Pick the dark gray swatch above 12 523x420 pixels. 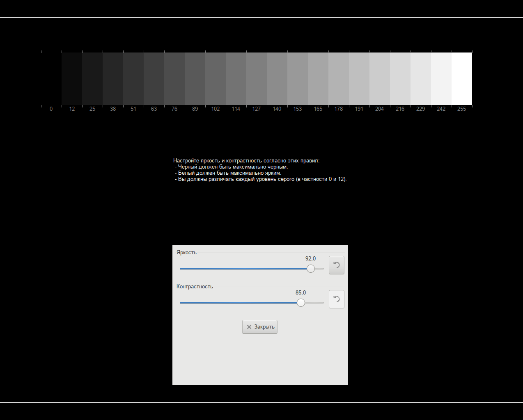72,79
